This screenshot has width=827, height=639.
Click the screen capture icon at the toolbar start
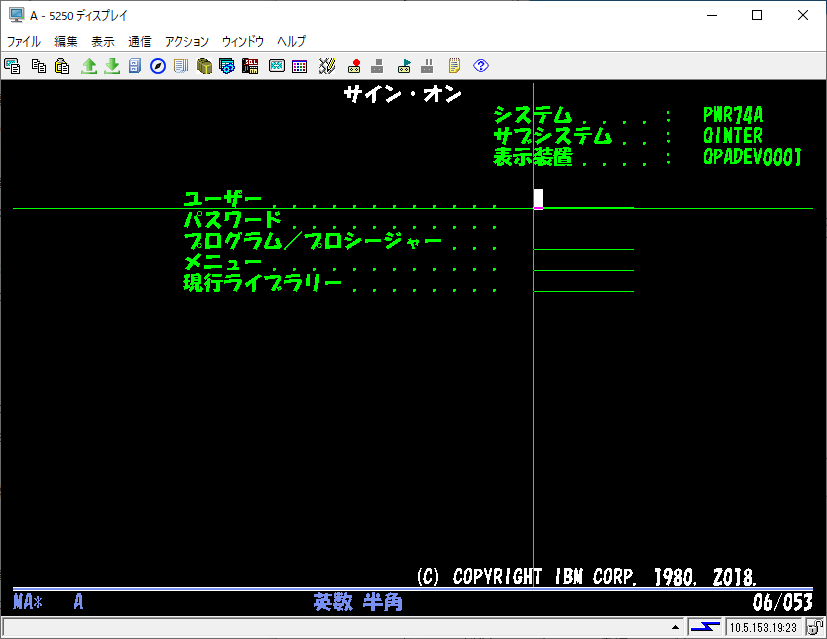coord(12,66)
